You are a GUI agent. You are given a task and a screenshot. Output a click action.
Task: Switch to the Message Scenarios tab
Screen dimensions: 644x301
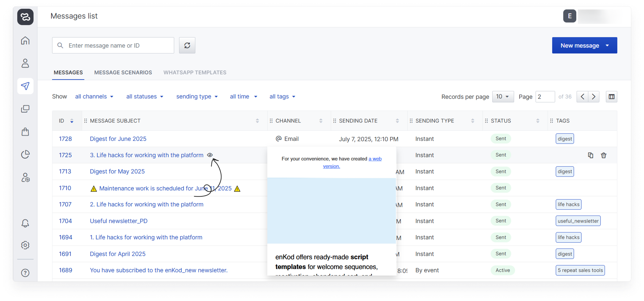123,72
